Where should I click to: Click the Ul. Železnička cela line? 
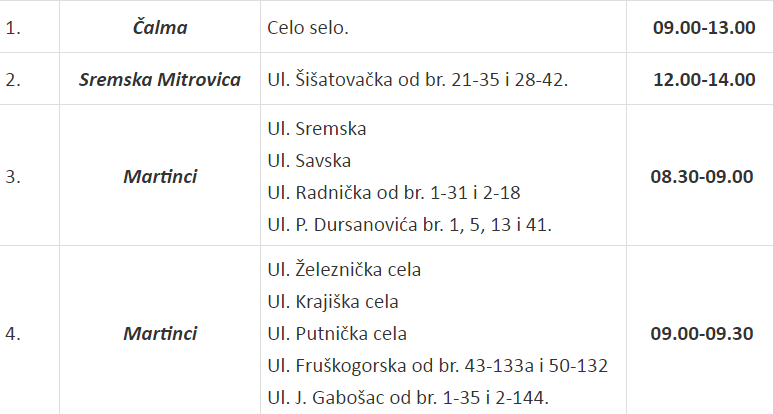click(x=344, y=270)
